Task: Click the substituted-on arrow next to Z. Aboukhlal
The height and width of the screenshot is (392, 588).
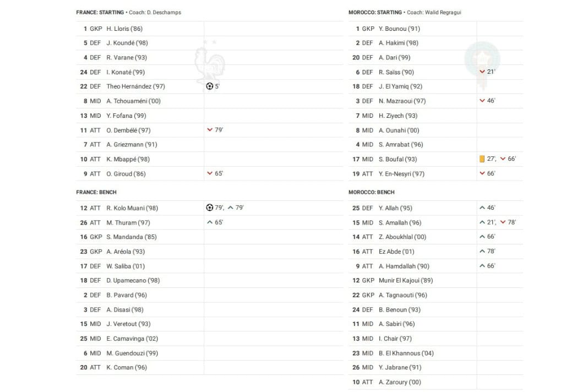Action: pyautogui.click(x=482, y=237)
